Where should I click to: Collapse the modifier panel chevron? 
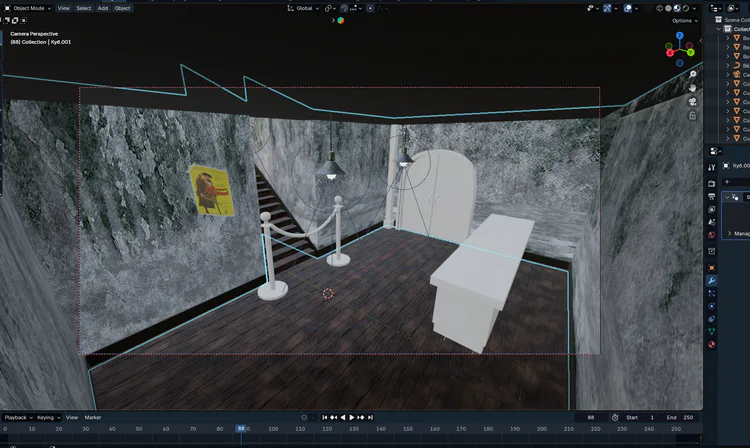tap(728, 197)
